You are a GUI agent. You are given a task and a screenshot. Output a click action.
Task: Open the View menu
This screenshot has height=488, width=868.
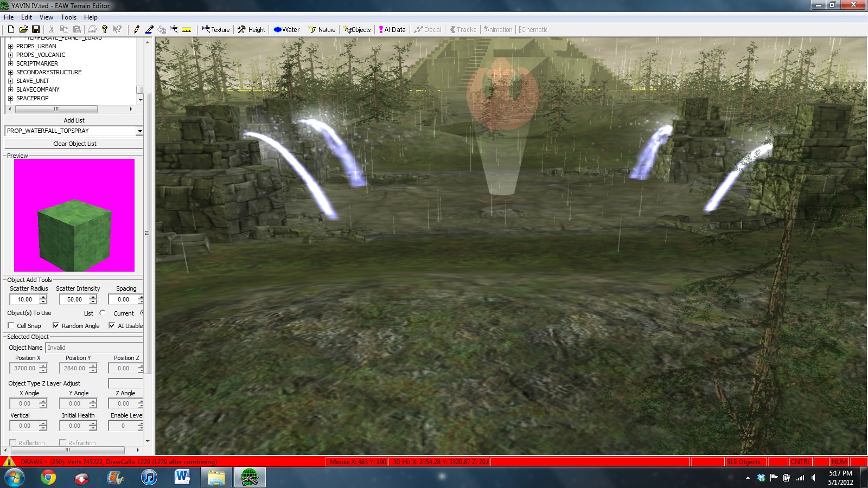(46, 17)
